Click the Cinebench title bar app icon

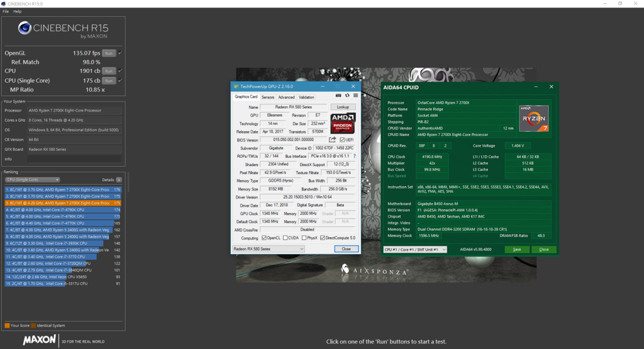click(x=3, y=3)
